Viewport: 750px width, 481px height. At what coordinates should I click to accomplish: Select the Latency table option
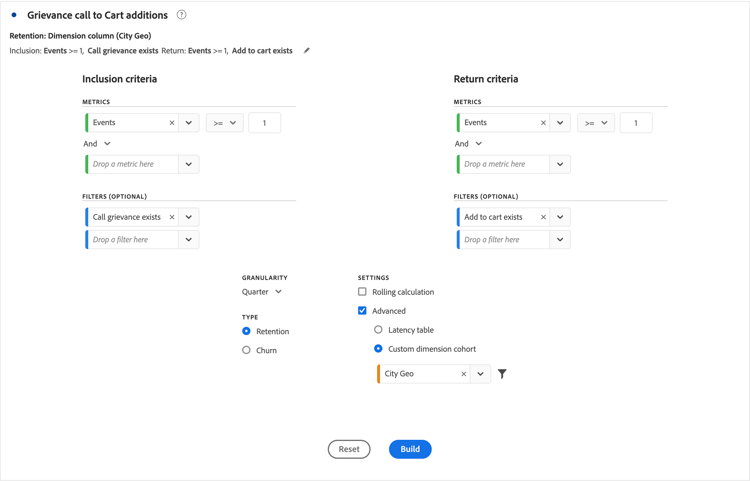click(x=378, y=330)
